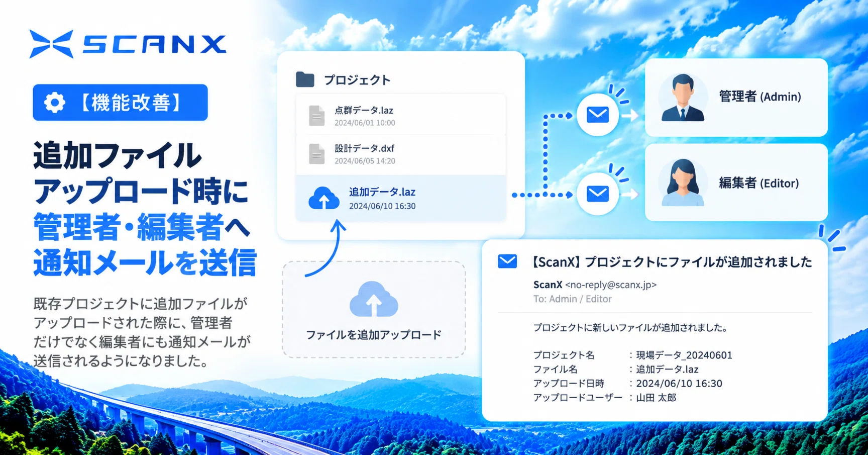The width and height of the screenshot is (868, 455).
Task: Click the 【機能改善】 badge
Action: (x=120, y=103)
